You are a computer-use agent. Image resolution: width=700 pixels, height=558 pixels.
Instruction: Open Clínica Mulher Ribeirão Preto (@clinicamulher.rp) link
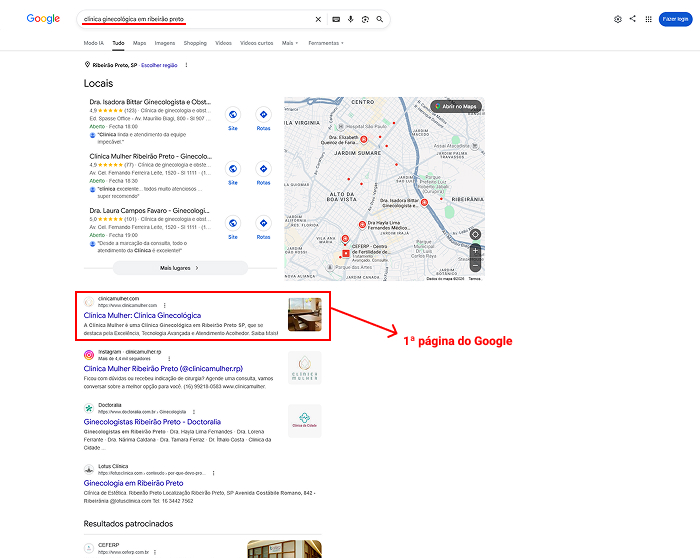[x=163, y=369]
